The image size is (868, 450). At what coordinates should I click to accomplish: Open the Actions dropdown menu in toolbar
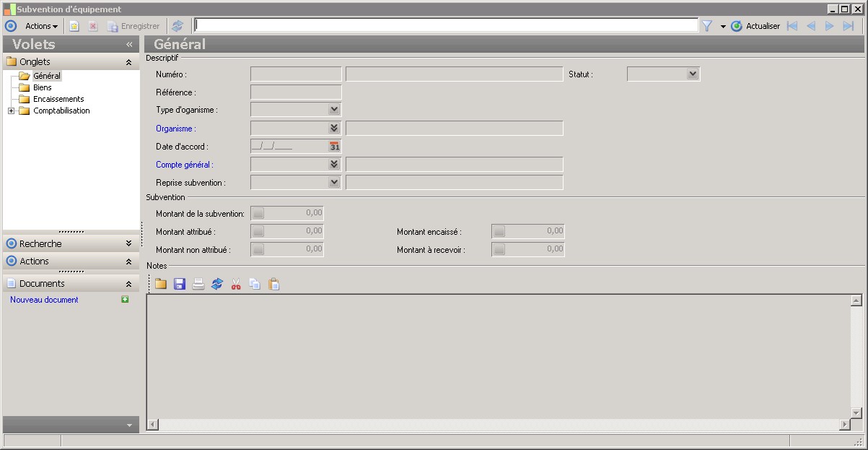(x=42, y=26)
